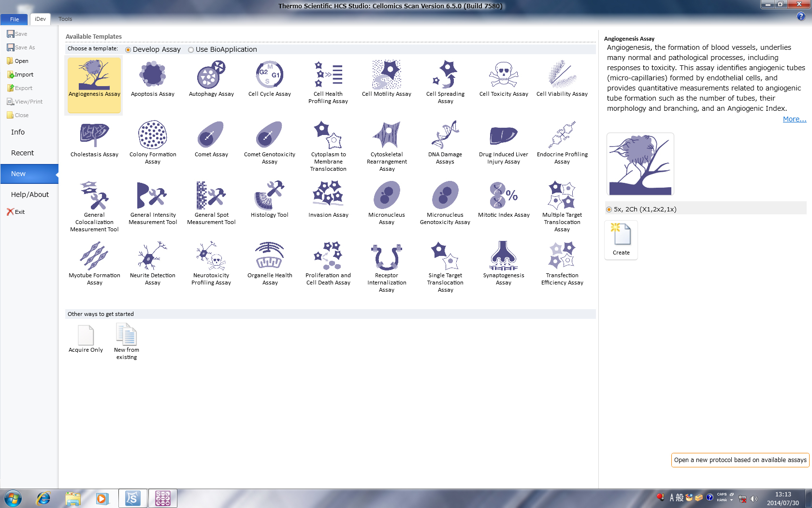This screenshot has height=508, width=812.
Task: Choose Single Target Translocation Assay
Action: click(x=445, y=268)
